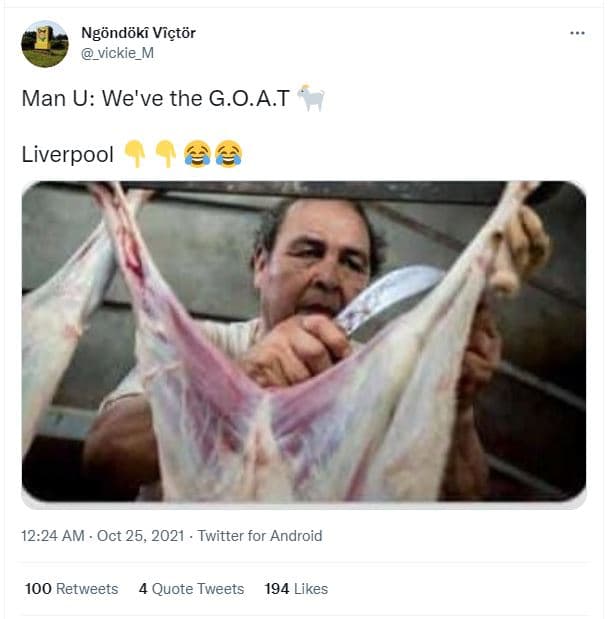Image resolution: width=614 pixels, height=619 pixels.
Task: Click the display name Ngöndökï Vîçtör
Action: (138, 33)
